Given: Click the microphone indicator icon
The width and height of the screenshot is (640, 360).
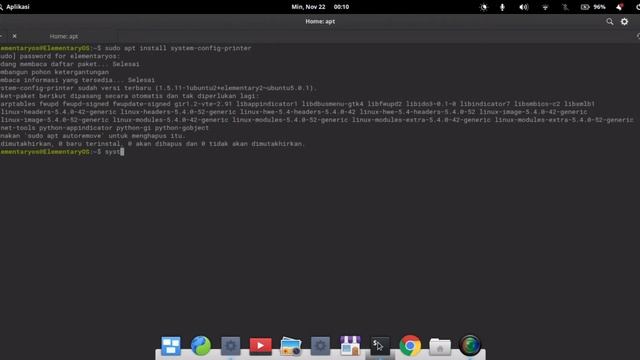Looking at the screenshot, I should (x=502, y=7).
